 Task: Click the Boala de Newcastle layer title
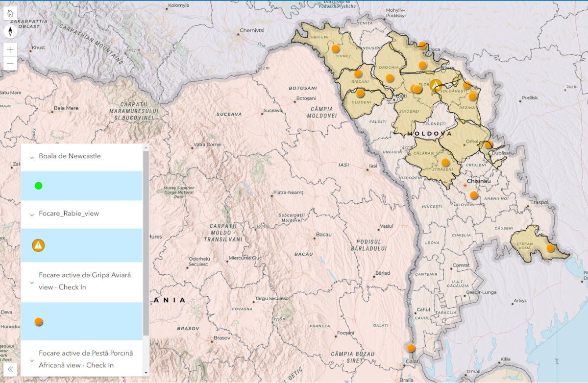point(70,156)
